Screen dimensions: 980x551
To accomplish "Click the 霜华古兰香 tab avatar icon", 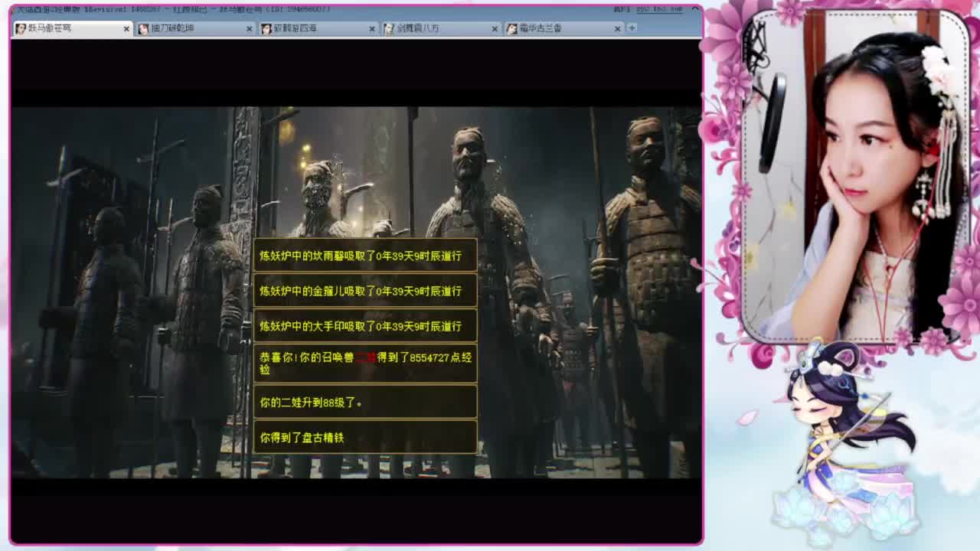I will tap(511, 28).
